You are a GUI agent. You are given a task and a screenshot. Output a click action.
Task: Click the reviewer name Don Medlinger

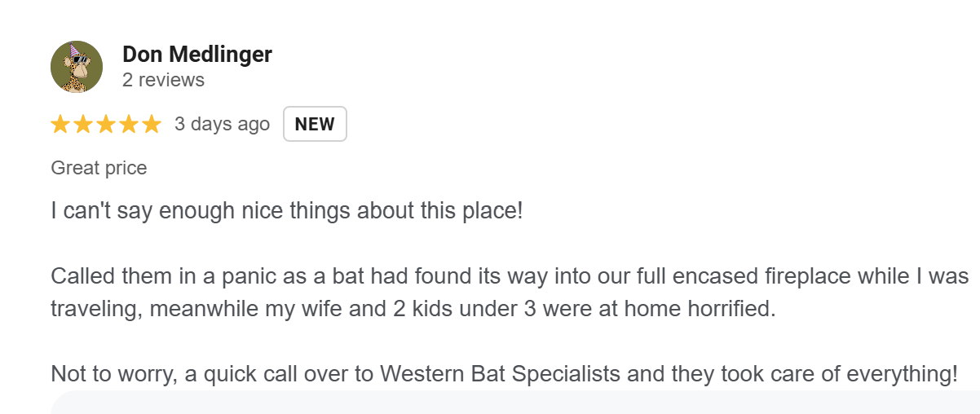tap(197, 55)
